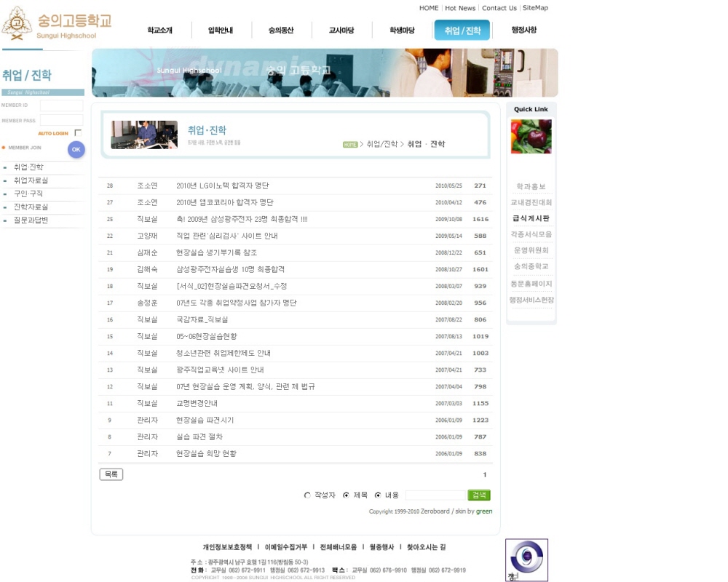Click the 목록 list button

point(111,474)
